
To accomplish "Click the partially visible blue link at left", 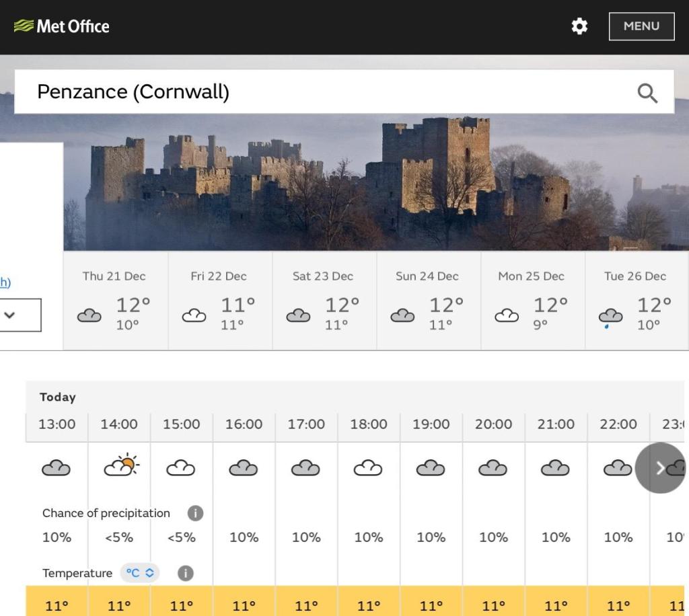I will coord(5,282).
